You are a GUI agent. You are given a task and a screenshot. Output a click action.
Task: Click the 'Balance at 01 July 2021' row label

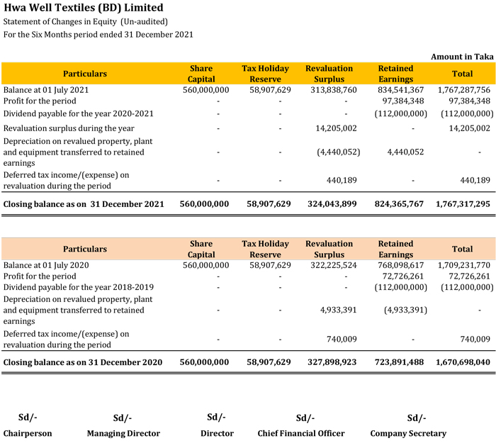click(x=47, y=90)
